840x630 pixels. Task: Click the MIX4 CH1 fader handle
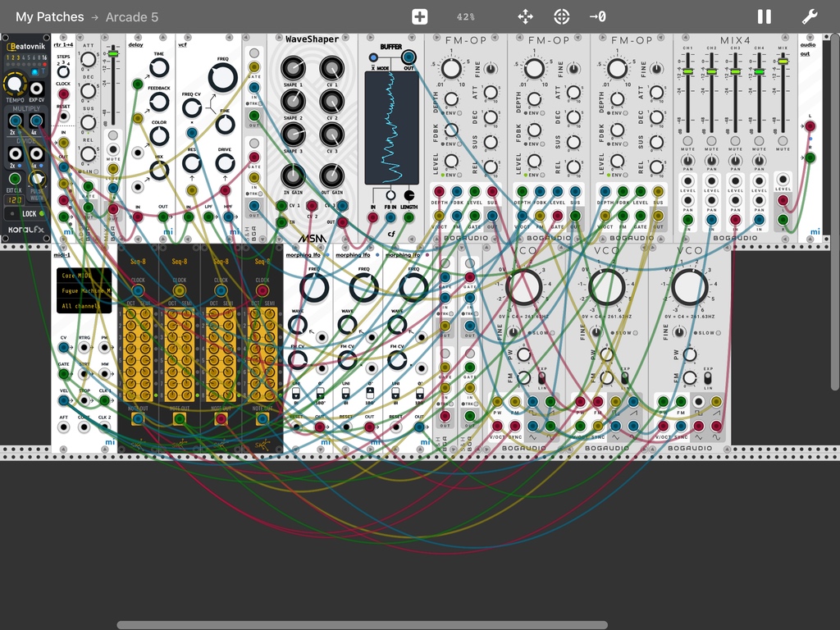[x=687, y=71]
